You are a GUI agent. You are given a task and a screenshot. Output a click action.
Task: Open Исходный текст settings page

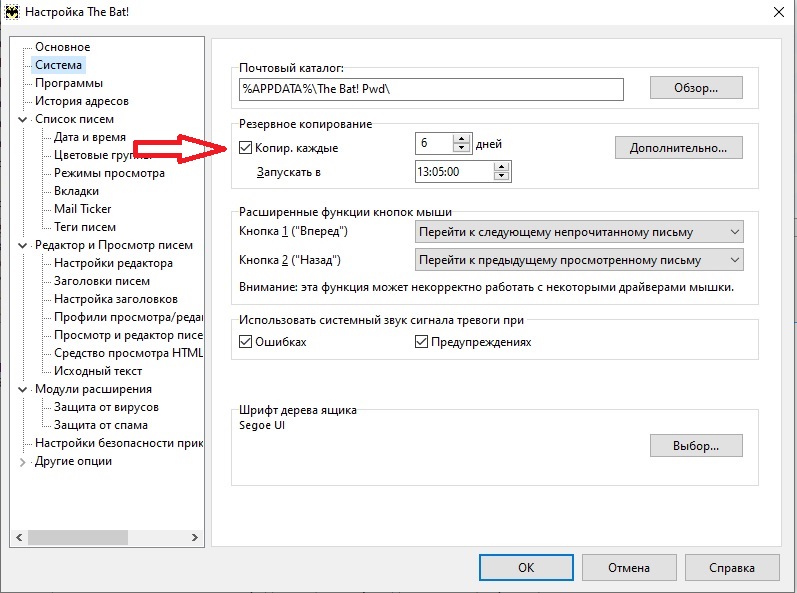click(x=98, y=371)
